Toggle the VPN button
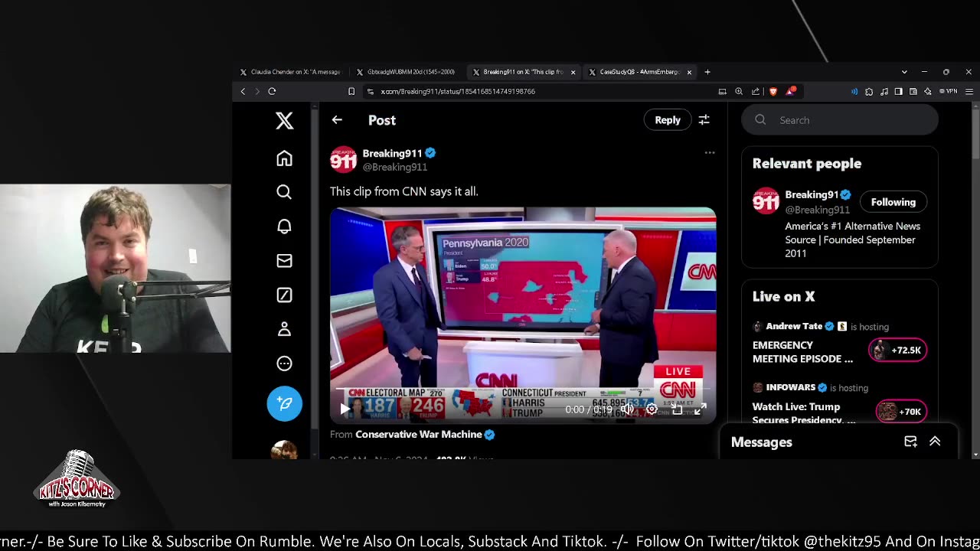 [x=949, y=91]
